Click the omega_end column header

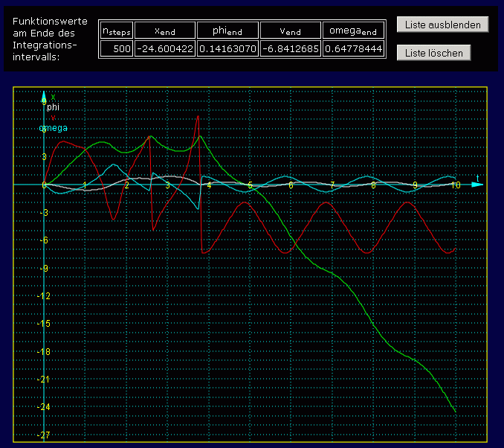(354, 31)
